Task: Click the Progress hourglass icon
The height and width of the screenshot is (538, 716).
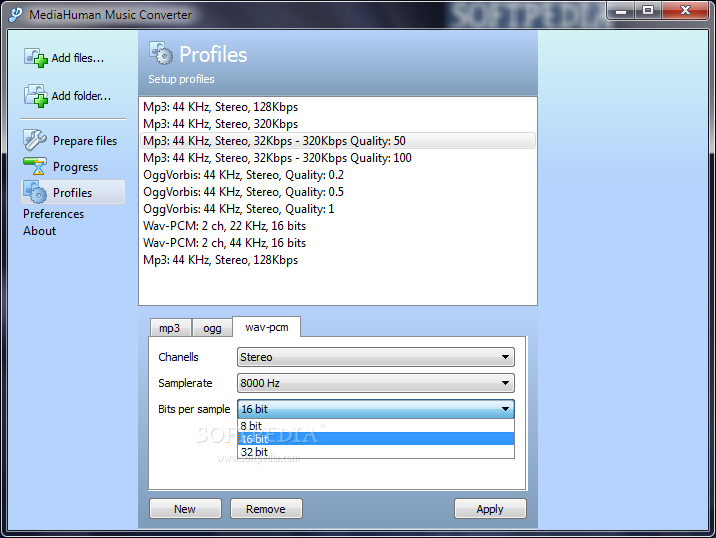Action: (x=35, y=166)
